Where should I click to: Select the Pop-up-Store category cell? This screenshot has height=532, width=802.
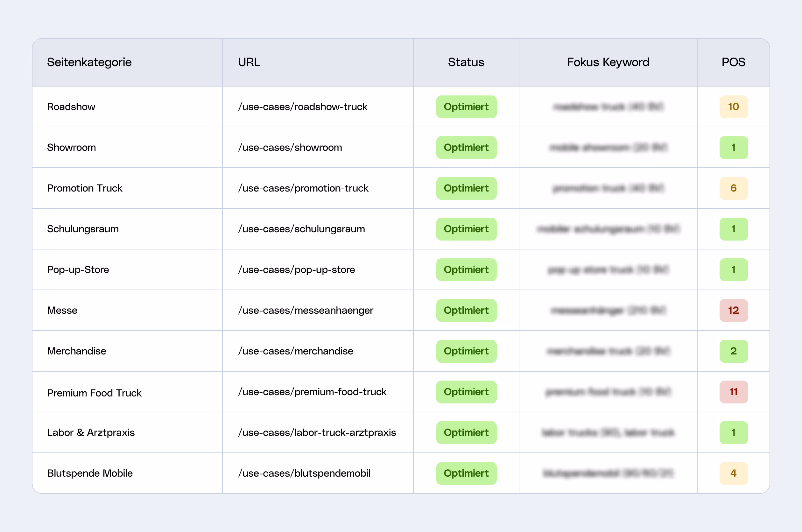coord(78,270)
